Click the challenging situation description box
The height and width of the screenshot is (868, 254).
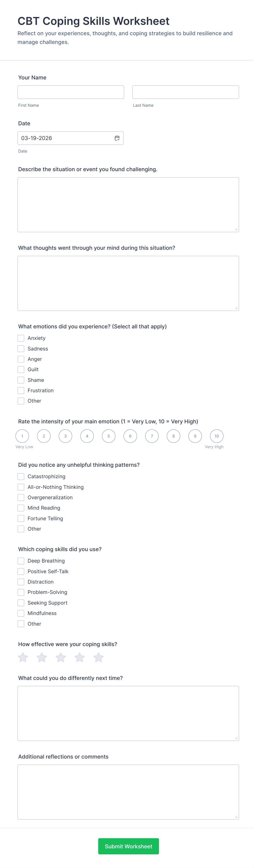(x=128, y=204)
